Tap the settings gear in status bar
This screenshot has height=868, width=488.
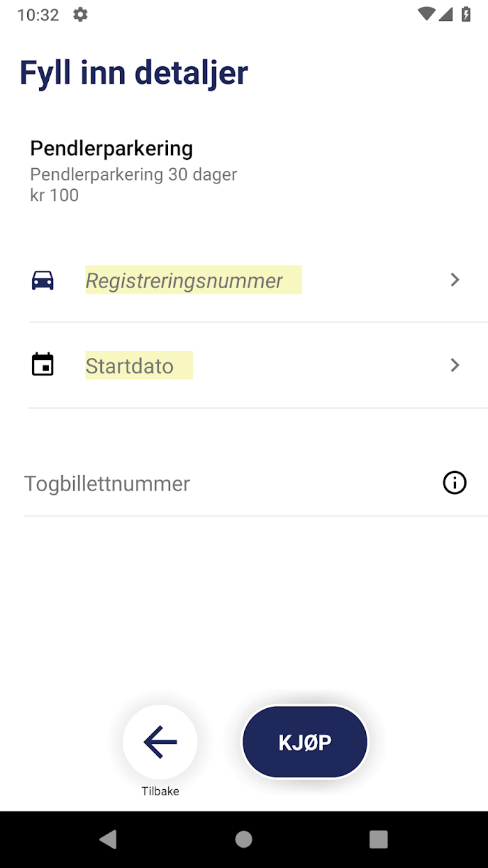[x=80, y=14]
